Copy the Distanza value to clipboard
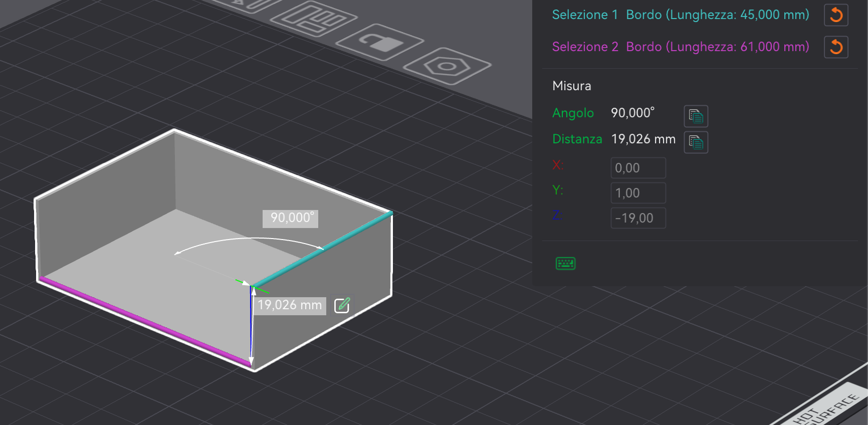Viewport: 868px width, 425px height. click(696, 142)
